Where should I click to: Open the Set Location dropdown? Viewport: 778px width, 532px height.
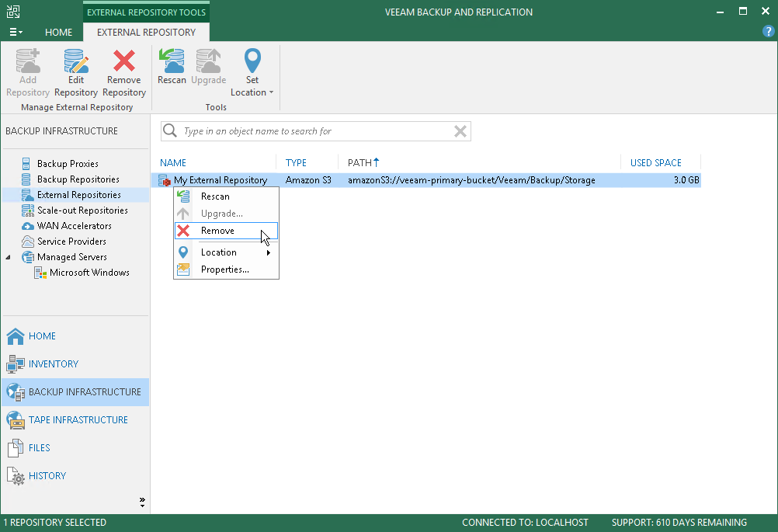click(252, 73)
